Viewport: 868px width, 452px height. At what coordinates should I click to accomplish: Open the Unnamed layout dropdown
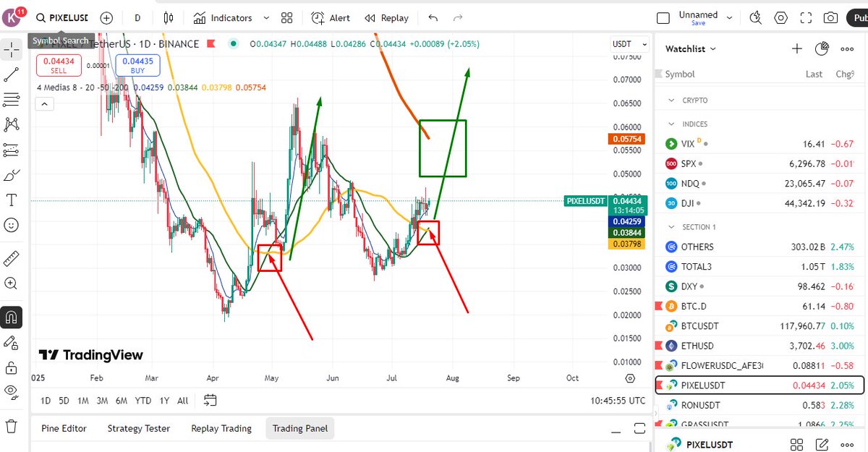(730, 17)
